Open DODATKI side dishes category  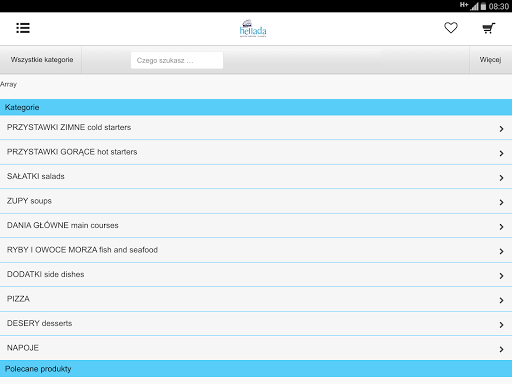256,275
